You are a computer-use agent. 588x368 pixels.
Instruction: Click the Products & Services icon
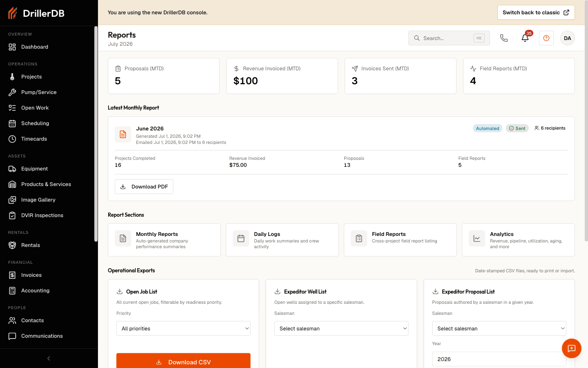12,184
